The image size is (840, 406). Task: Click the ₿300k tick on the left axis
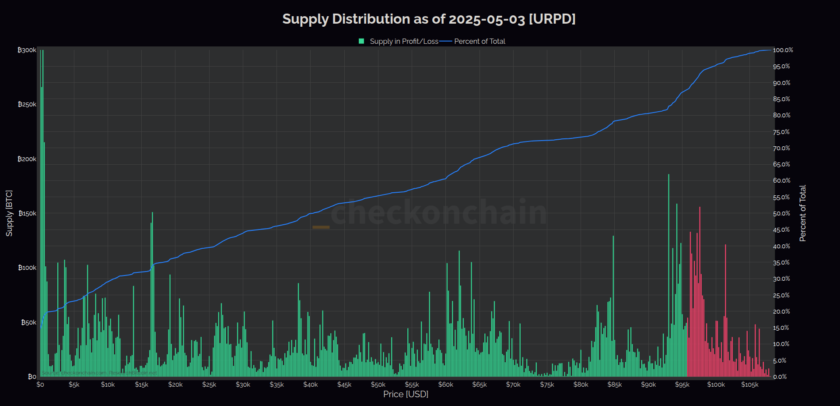[26, 50]
